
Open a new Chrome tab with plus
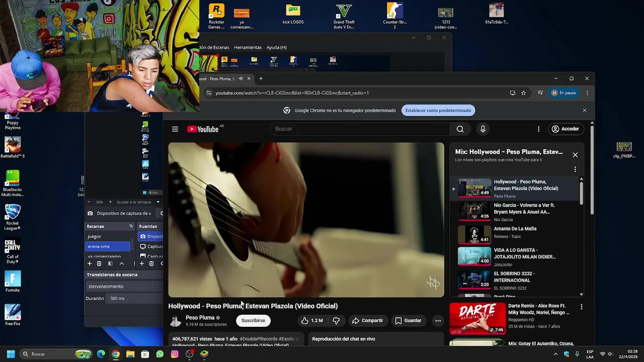(261, 78)
